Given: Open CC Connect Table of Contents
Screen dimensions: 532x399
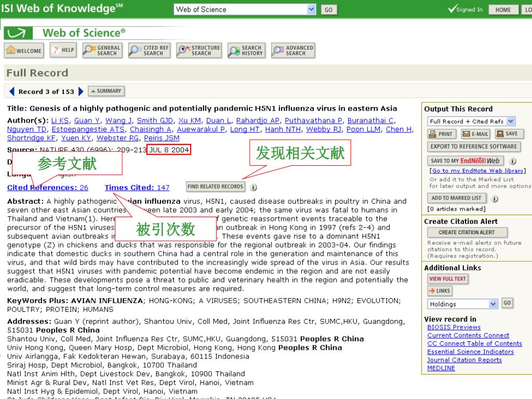Looking at the screenshot, I should tap(474, 344).
